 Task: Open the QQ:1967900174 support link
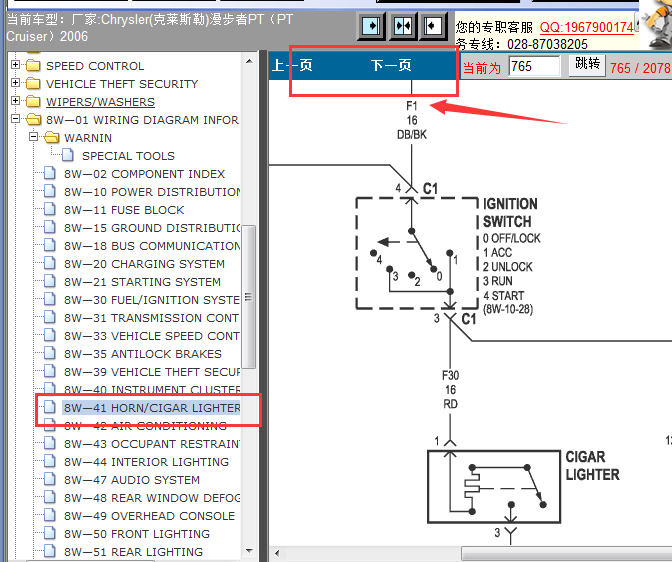pos(586,27)
